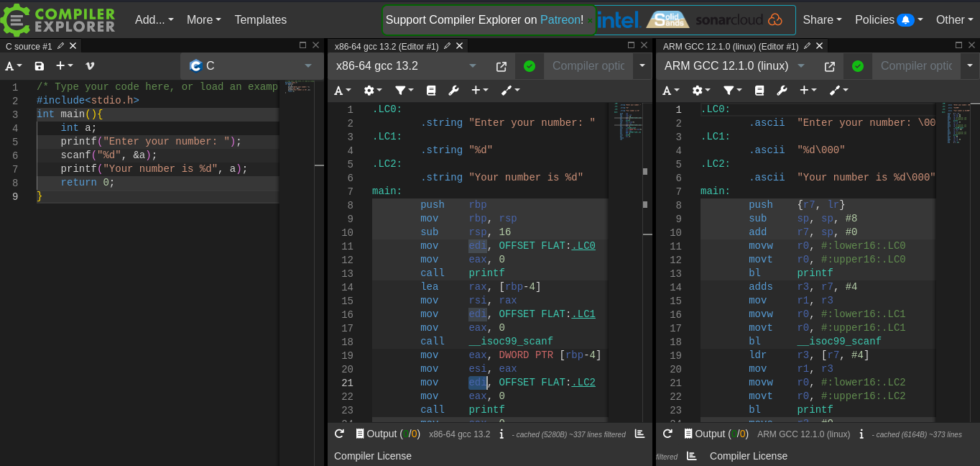Select the ARM GCC 12.1.0 (linux) tab
The height and width of the screenshot is (466, 980).
tap(731, 47)
